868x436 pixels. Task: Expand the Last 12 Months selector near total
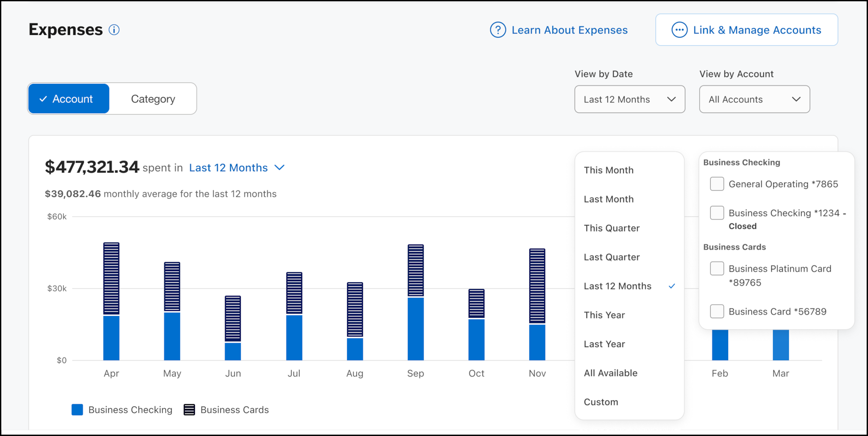click(x=228, y=167)
